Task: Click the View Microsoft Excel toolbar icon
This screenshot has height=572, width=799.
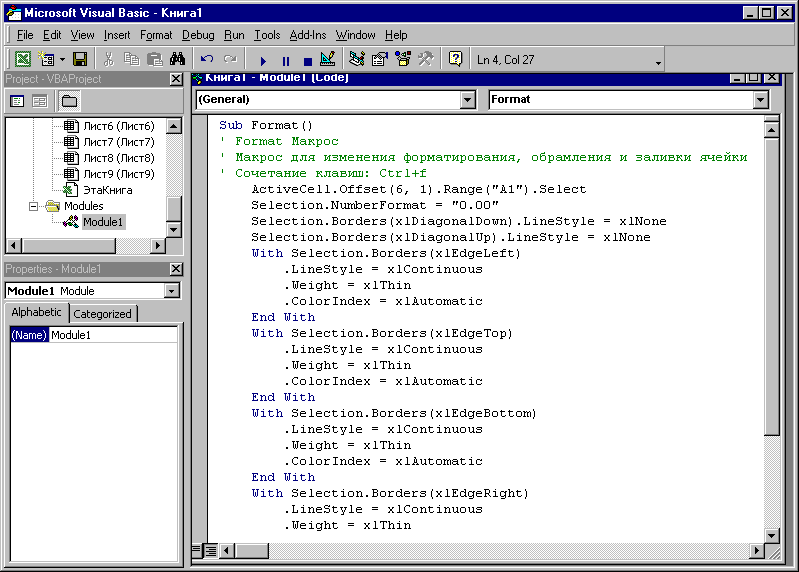Action: coord(22,60)
